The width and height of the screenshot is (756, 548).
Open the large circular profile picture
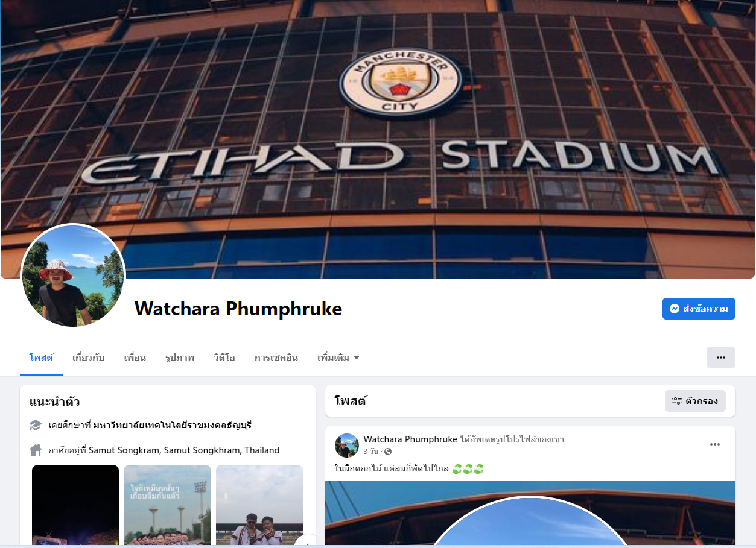[x=73, y=276]
